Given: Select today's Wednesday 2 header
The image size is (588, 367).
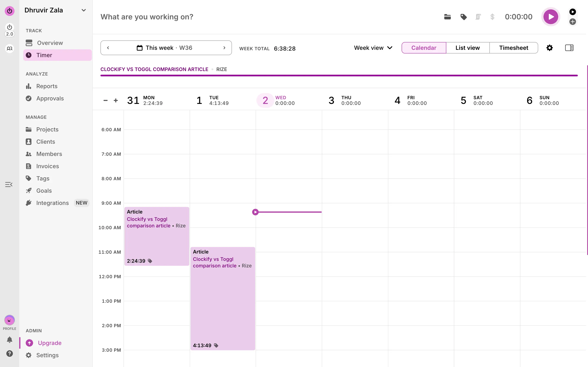Looking at the screenshot, I should (276, 100).
